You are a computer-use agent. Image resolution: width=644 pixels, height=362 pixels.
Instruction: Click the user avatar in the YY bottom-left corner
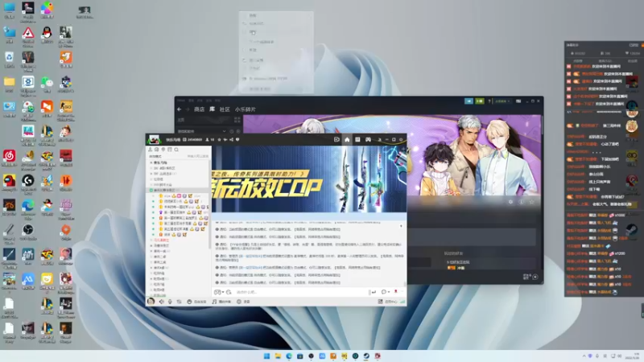(x=151, y=302)
